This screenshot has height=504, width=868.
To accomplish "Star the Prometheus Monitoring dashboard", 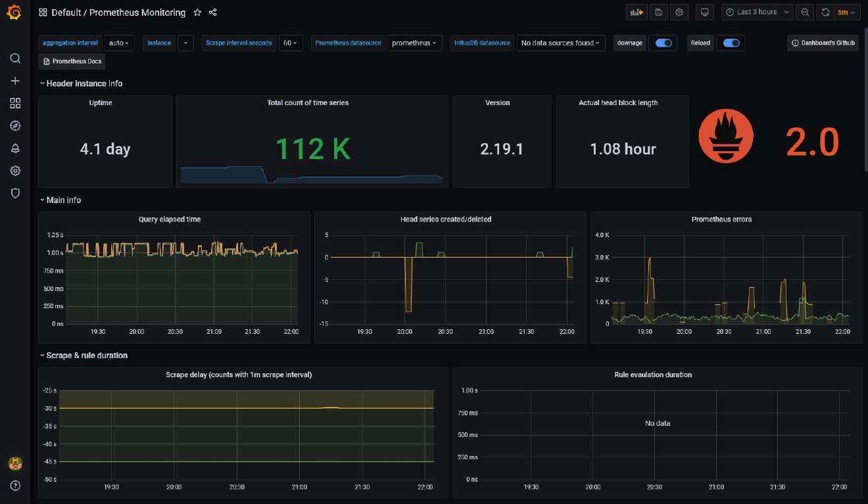I will tap(197, 12).
